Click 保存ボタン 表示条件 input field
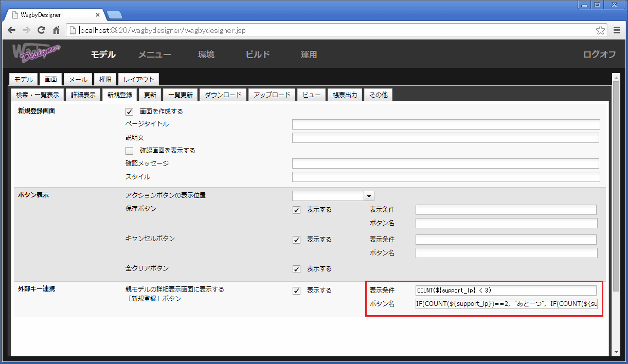Viewport: 628px width, 364px height. [506, 210]
